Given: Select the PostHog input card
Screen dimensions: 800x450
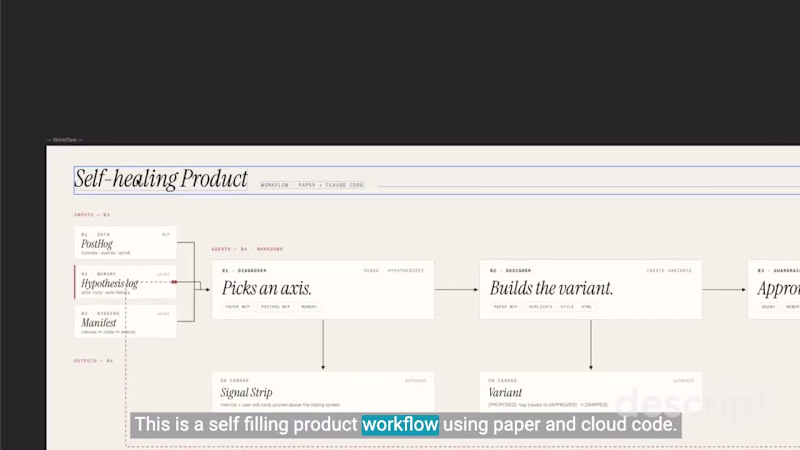Looking at the screenshot, I should [x=126, y=242].
